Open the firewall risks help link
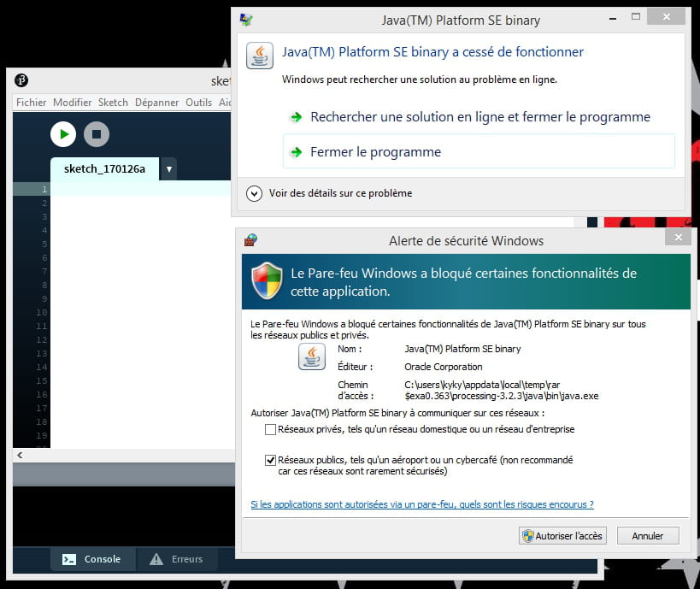700x589 pixels. pos(422,504)
